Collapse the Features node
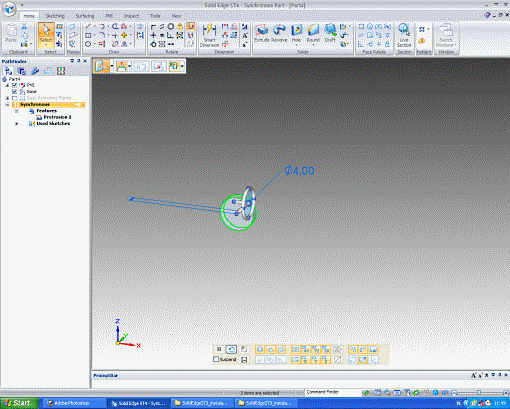The image size is (510, 409). point(16,111)
